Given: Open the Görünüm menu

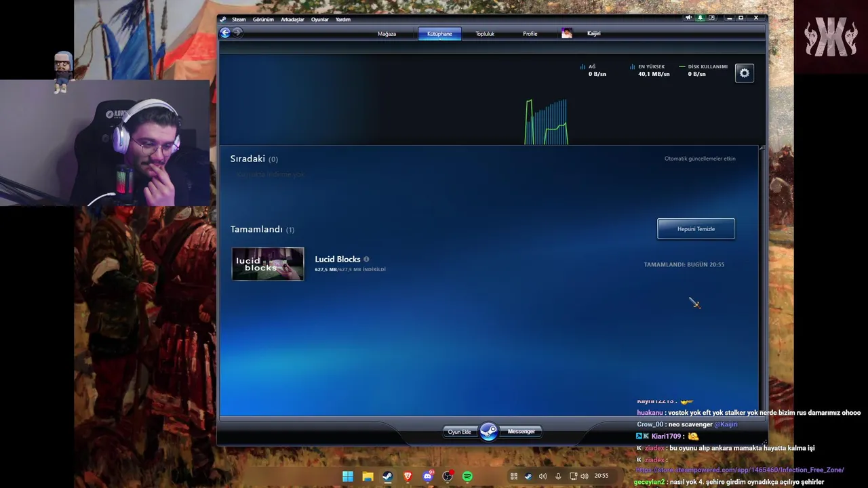Looking at the screenshot, I should pos(263,19).
